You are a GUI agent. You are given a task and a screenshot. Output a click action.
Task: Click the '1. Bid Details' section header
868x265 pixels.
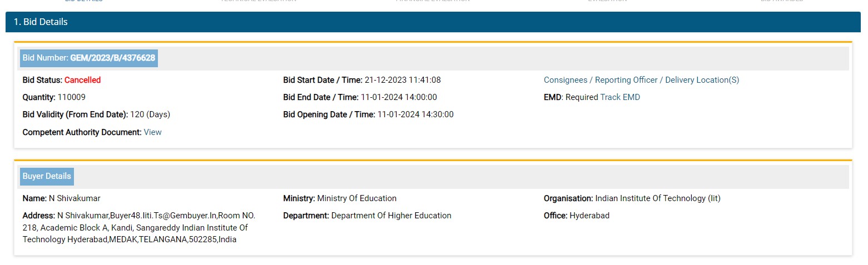(x=41, y=22)
